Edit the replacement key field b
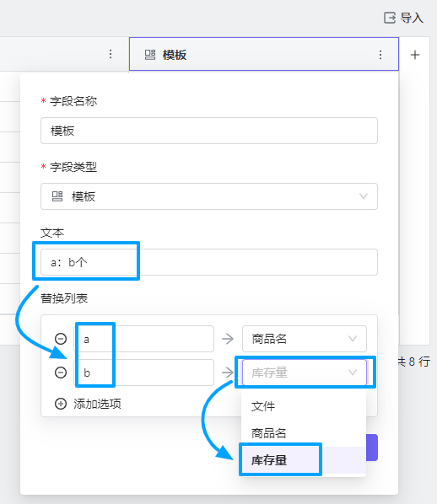The width and height of the screenshot is (437, 504). [x=144, y=373]
